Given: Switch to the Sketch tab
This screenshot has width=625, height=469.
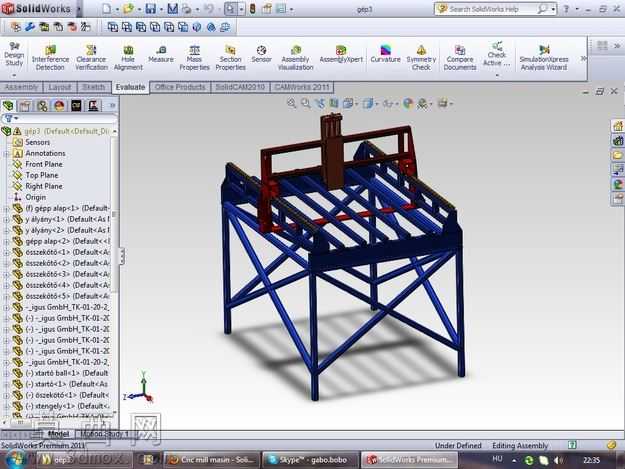Looking at the screenshot, I should [x=94, y=87].
